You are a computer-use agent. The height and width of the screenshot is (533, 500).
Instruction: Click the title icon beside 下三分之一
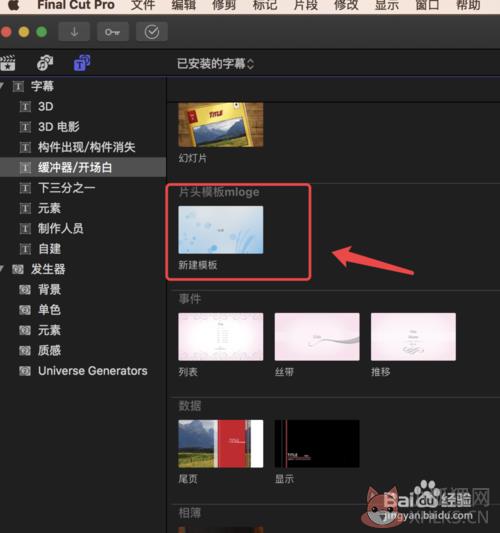[25, 188]
